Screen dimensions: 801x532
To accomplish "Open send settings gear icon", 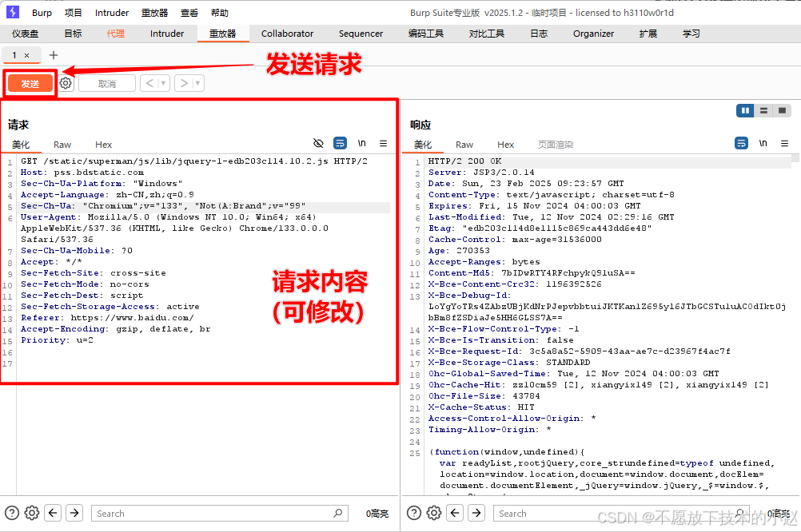I will (x=66, y=83).
